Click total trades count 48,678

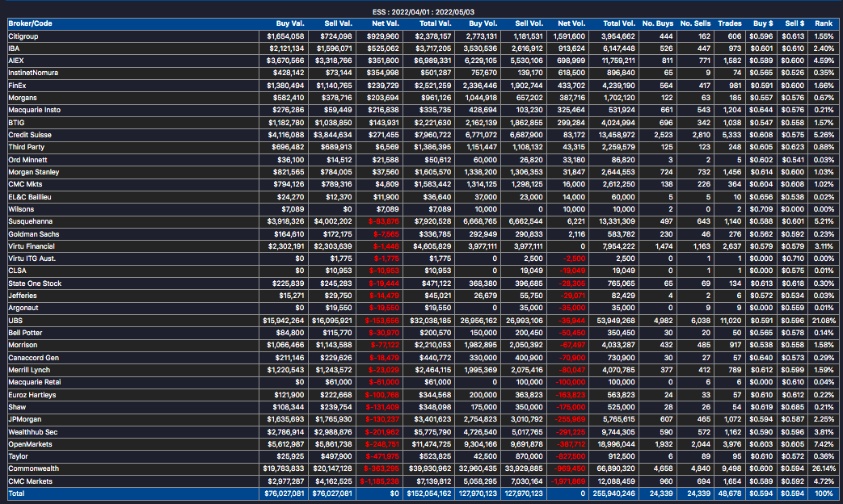[730, 493]
